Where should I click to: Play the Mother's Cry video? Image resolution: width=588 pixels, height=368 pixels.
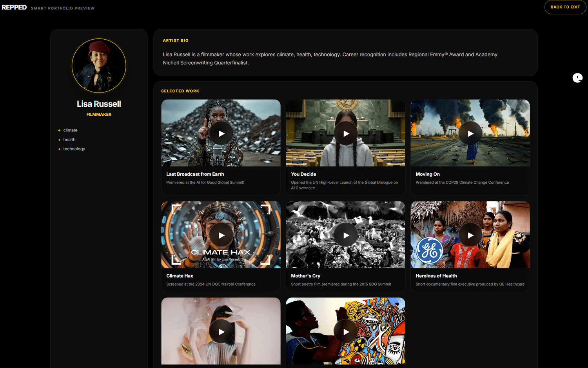(x=346, y=235)
